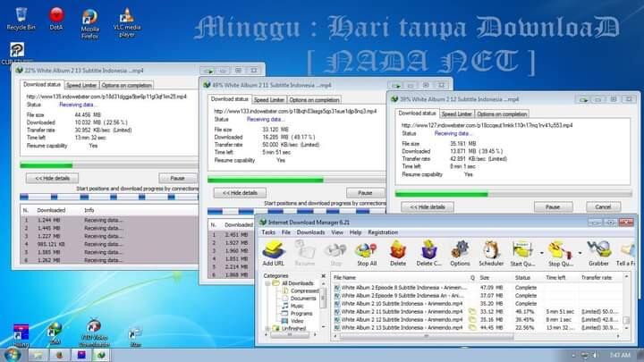Viewport: 644px width, 362px height.
Task: Click the Stop toolbar icon
Action: click(335, 253)
